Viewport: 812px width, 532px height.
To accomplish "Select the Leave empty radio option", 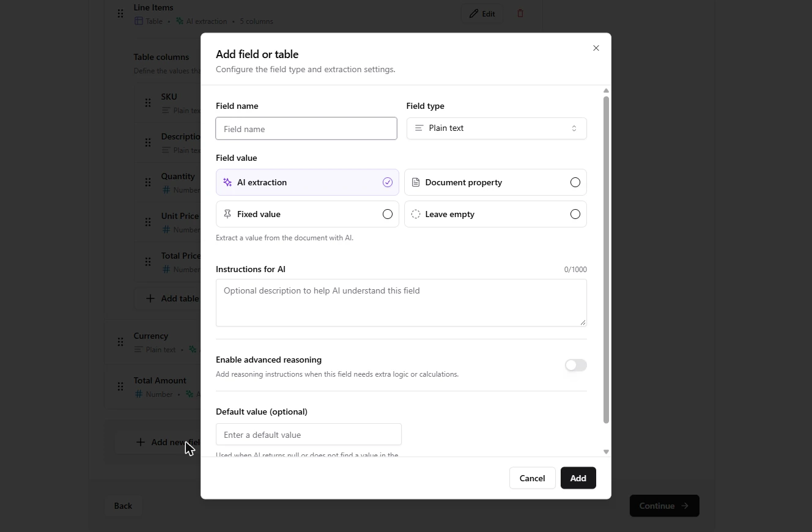I will coord(495,214).
